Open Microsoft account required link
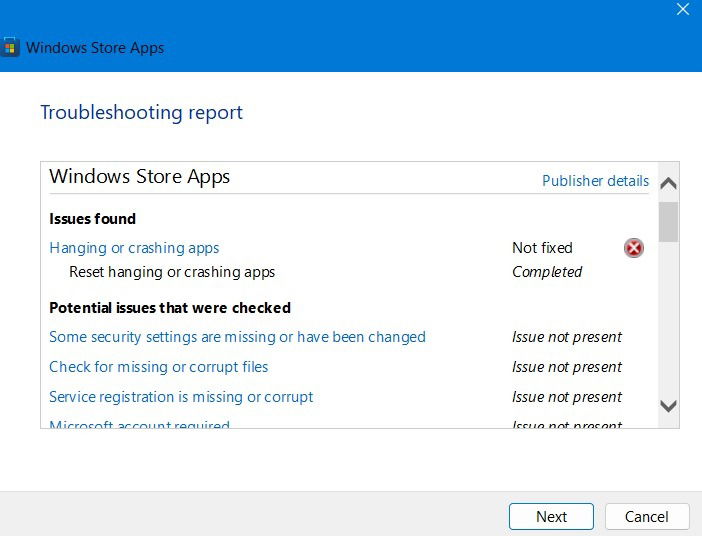702x536 pixels. (139, 424)
